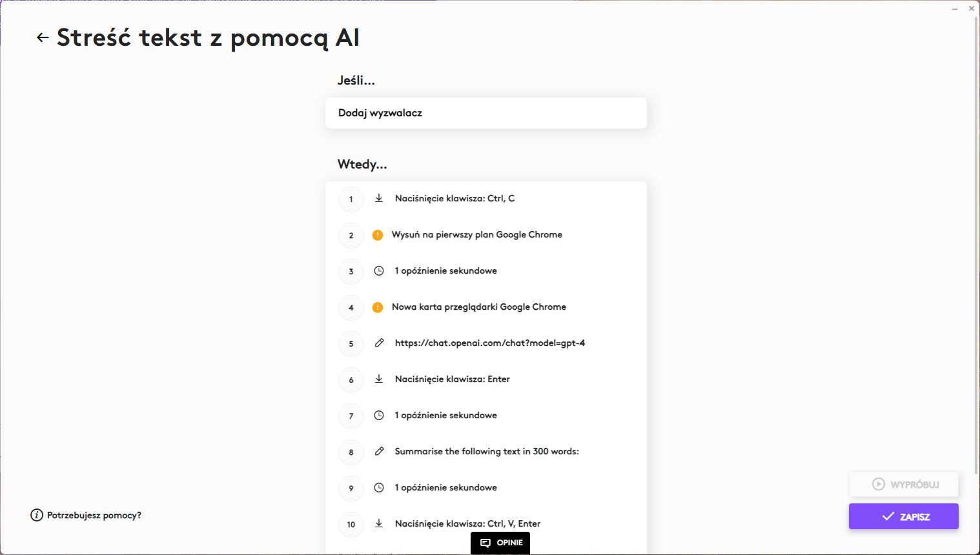Open the OPINIE feedback button
The image size is (980, 555).
(x=500, y=543)
